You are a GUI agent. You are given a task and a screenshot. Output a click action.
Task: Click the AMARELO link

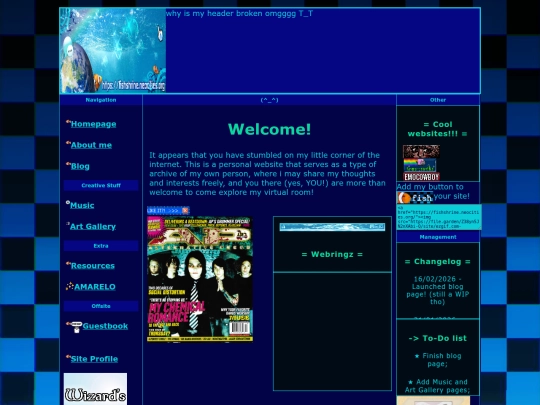click(x=95, y=287)
